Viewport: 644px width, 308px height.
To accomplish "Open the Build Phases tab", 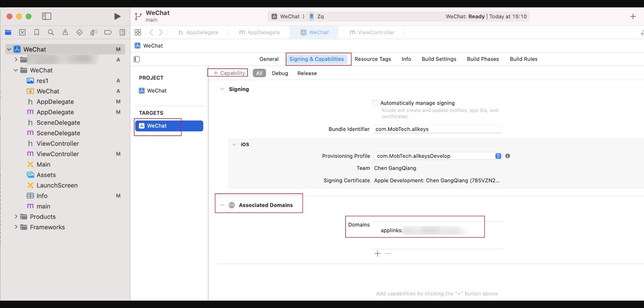I will [483, 59].
